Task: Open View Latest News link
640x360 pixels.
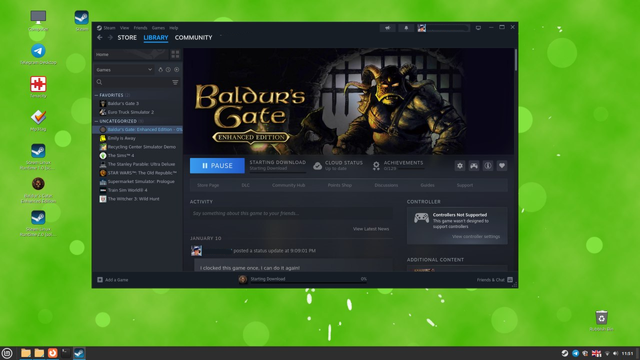Action: click(x=371, y=229)
